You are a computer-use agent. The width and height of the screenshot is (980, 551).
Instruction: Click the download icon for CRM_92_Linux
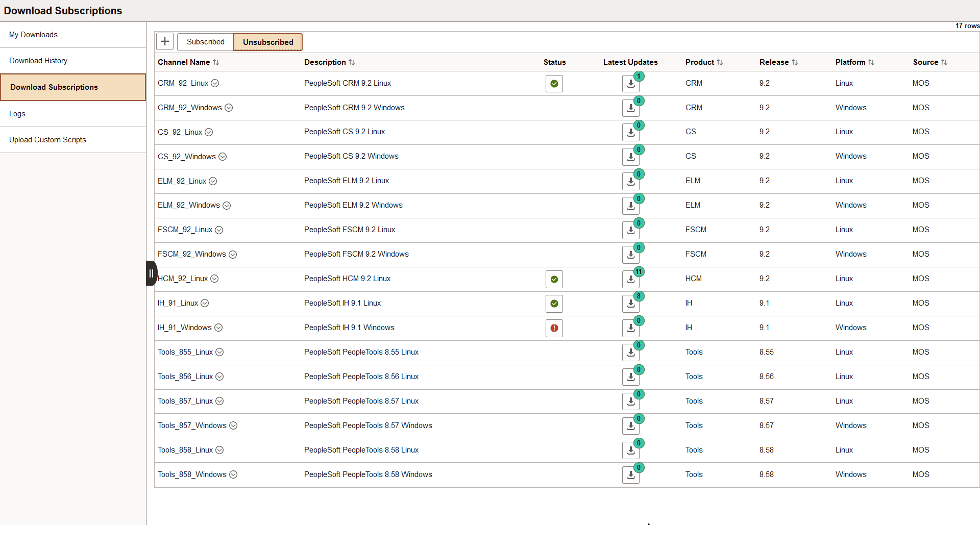tap(631, 83)
